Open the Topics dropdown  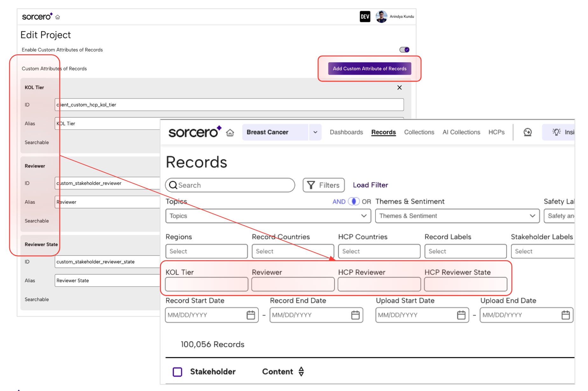click(268, 216)
